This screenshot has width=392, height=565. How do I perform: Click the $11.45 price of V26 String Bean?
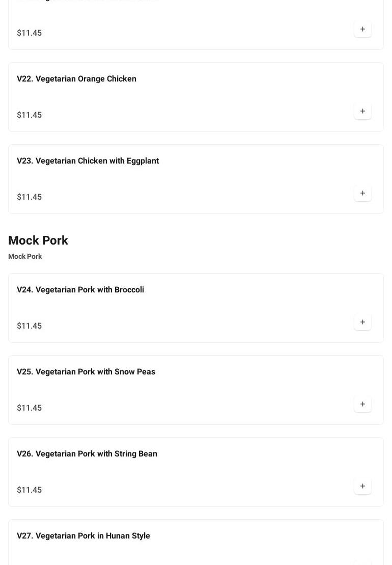(30, 490)
